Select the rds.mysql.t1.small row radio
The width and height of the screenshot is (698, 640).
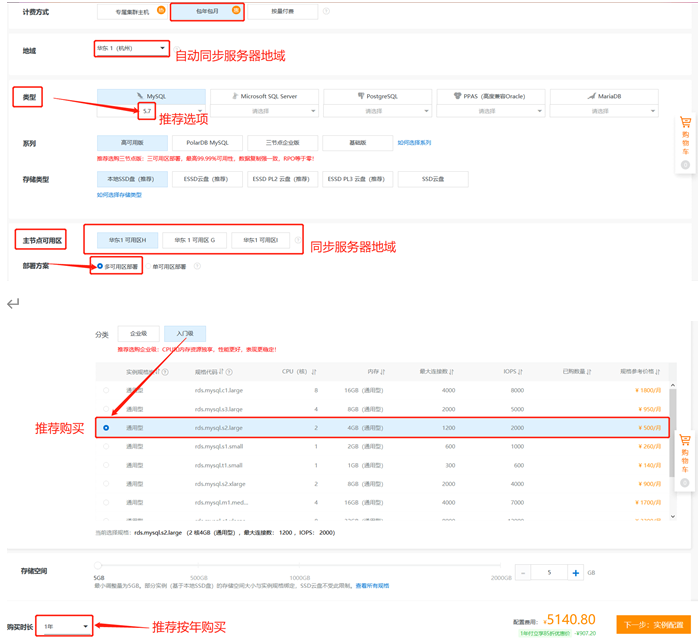(106, 465)
